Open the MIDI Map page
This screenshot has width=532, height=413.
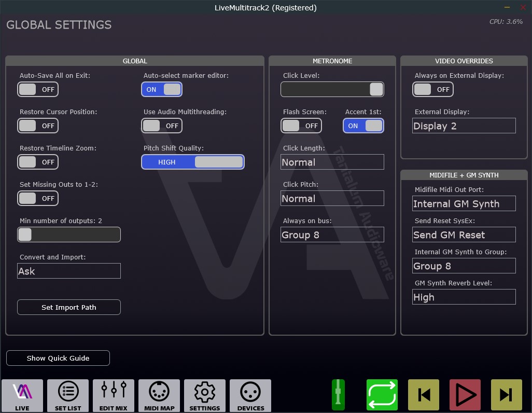159,395
